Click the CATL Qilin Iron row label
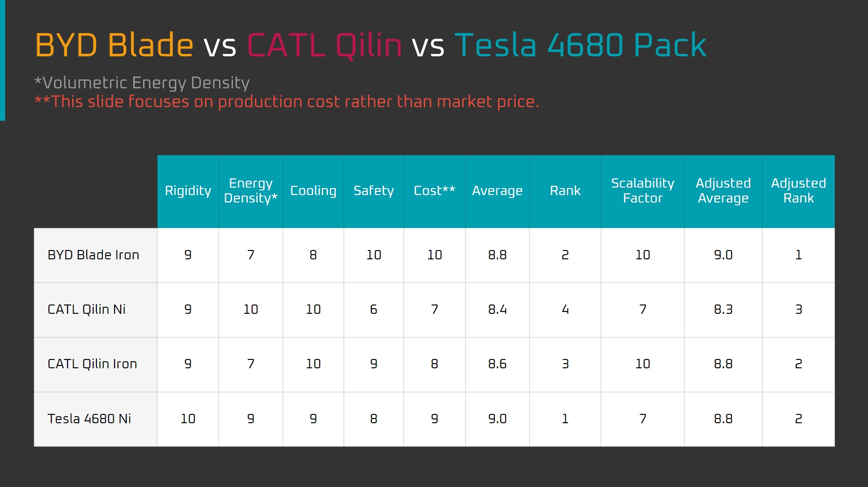This screenshot has width=868, height=487. (96, 364)
